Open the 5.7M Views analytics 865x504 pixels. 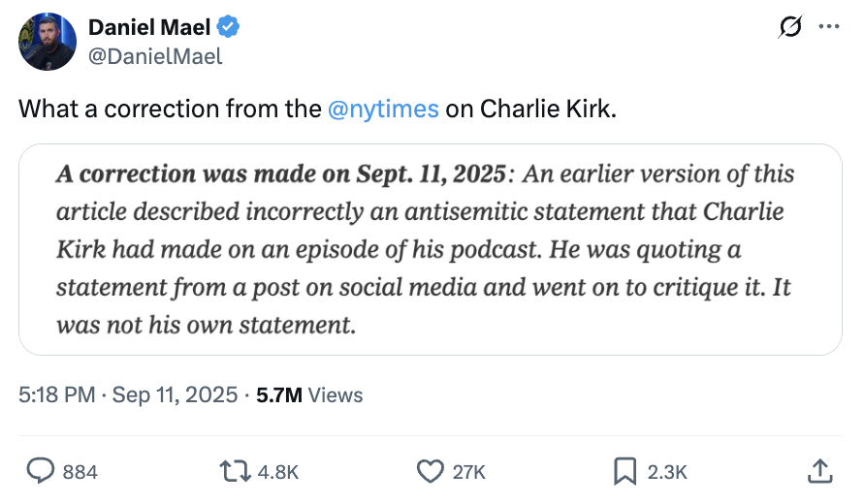tap(309, 394)
